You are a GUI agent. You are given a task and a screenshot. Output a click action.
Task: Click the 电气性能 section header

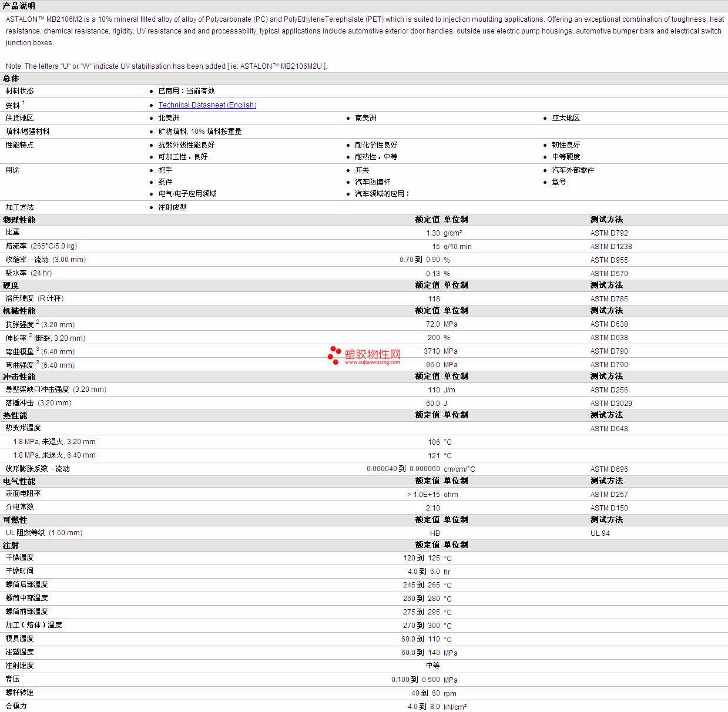19,481
